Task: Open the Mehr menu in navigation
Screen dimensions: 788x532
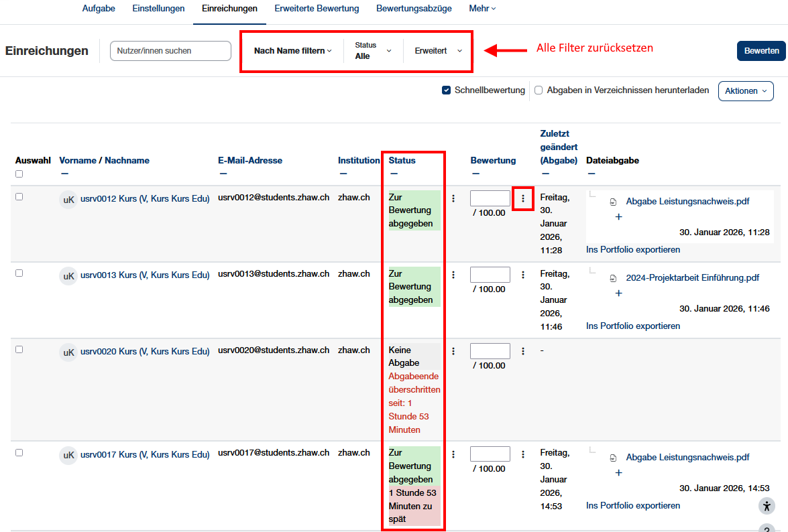Action: click(482, 9)
